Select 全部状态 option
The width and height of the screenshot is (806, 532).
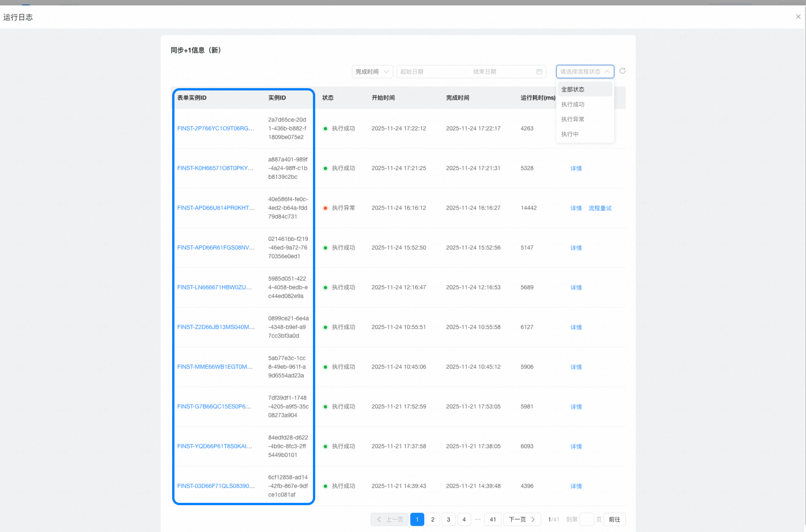pyautogui.click(x=573, y=89)
